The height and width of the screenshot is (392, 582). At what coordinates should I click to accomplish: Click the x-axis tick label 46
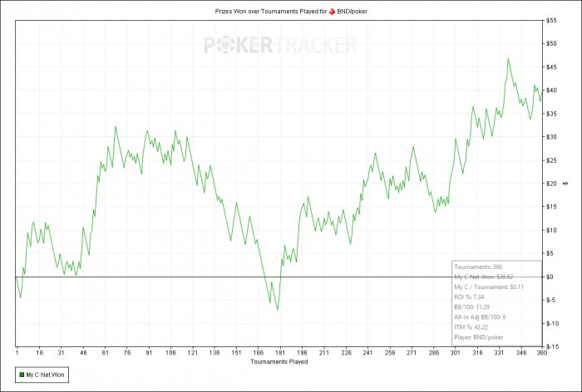83,353
